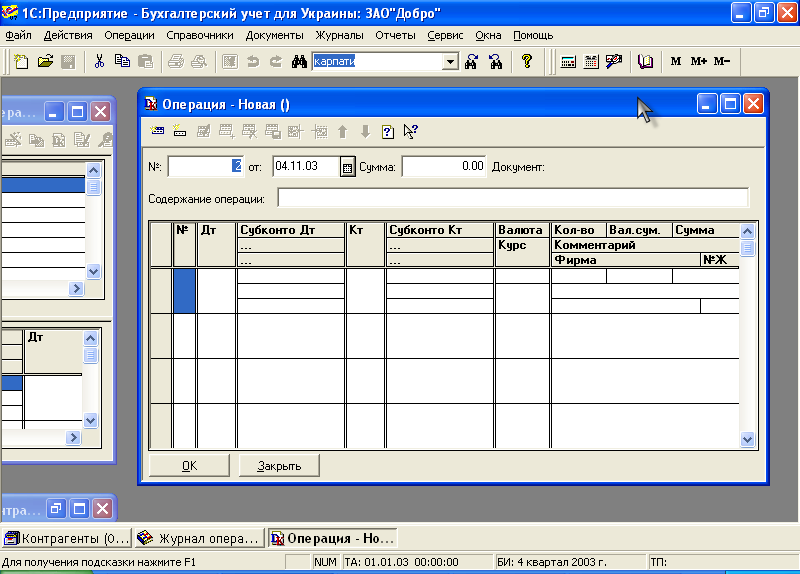Open the Calendar icon in main toolbar
This screenshot has height=574, width=800.
coord(591,62)
